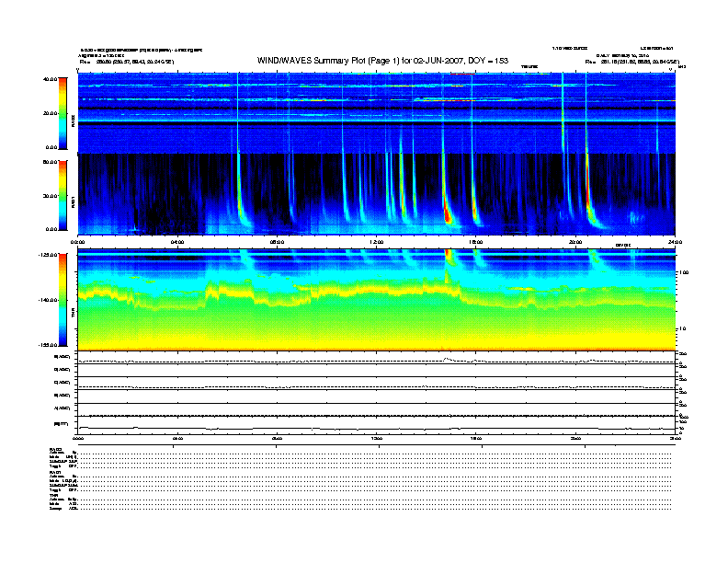Viewport: 728px width, 563px height.
Task: Click the RAD1 color scale bar
Action: 63,195
